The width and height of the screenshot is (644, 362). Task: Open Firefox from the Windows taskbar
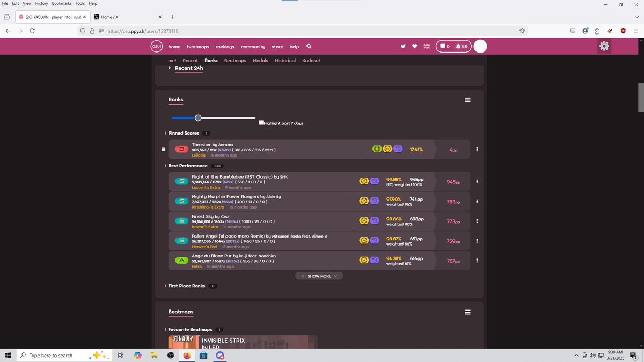187,356
